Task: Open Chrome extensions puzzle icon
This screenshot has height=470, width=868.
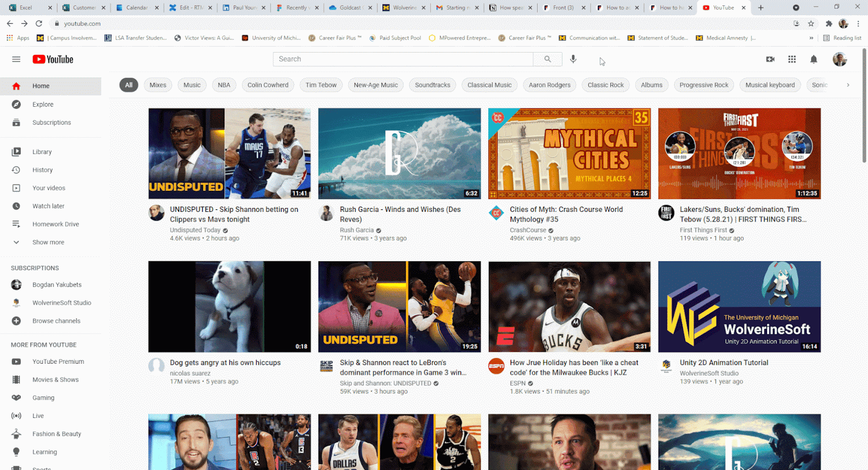Action: click(x=828, y=23)
